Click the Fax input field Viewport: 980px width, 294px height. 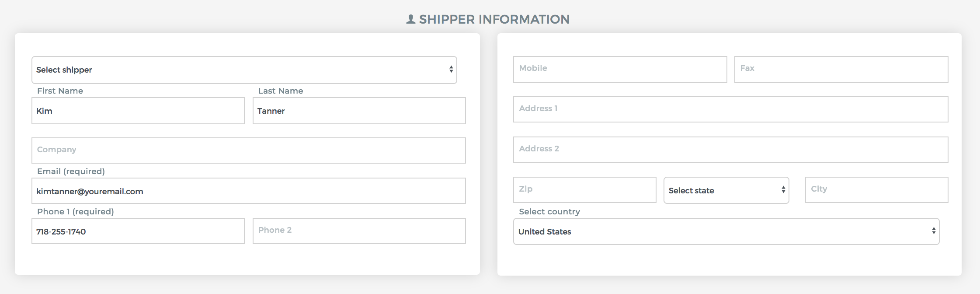click(x=841, y=70)
